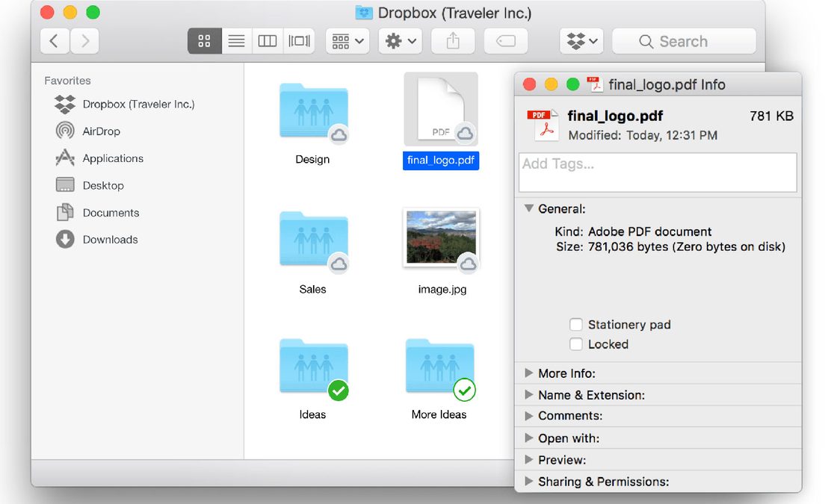Click the PDF proxy icon in Info title bar

[x=594, y=84]
